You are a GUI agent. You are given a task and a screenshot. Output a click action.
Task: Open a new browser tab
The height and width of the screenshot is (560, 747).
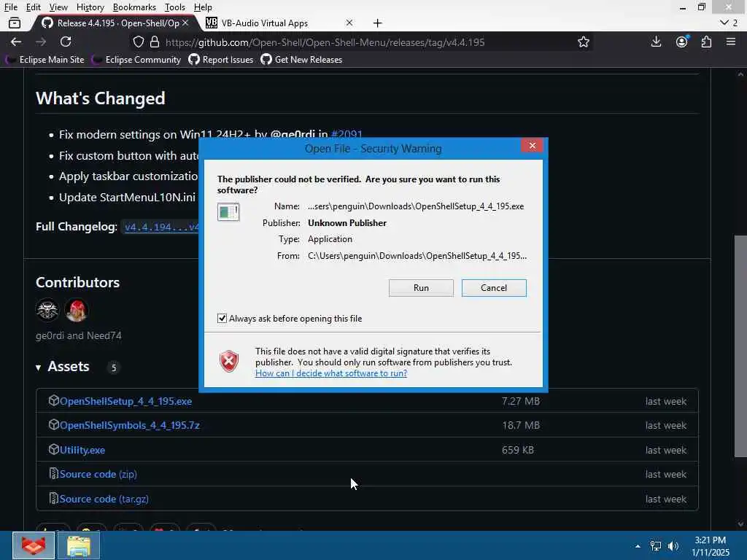click(x=377, y=23)
